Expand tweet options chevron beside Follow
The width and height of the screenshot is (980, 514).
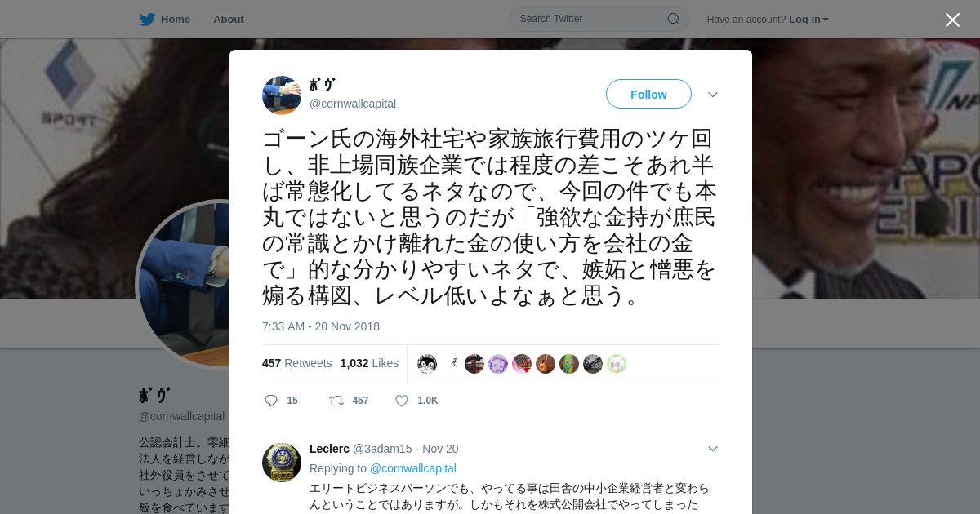point(712,95)
